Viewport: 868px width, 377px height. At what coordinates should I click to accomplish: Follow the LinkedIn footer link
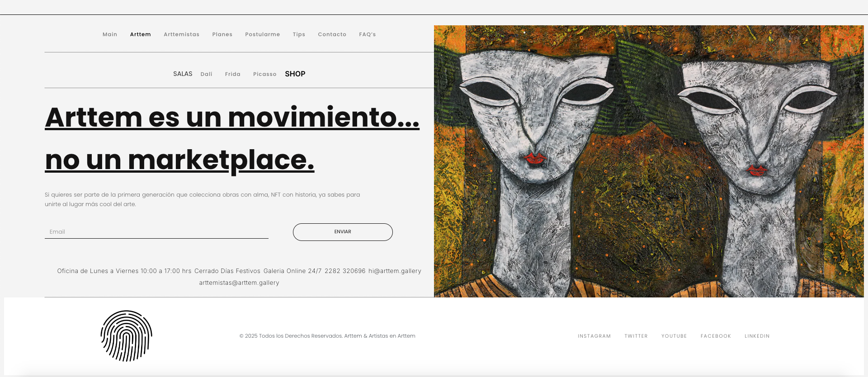(757, 336)
